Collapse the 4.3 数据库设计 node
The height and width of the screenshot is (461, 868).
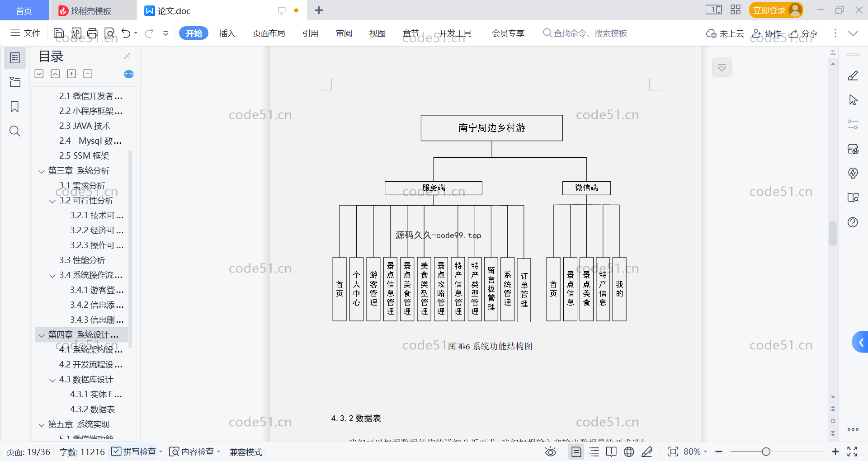pyautogui.click(x=52, y=380)
